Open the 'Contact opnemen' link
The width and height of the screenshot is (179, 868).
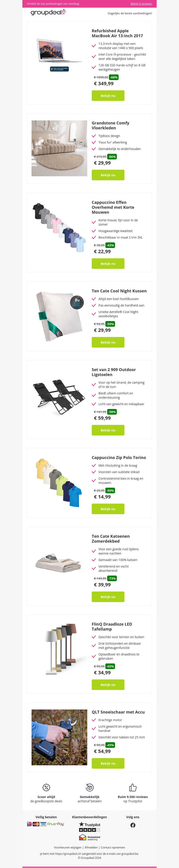(x=113, y=847)
